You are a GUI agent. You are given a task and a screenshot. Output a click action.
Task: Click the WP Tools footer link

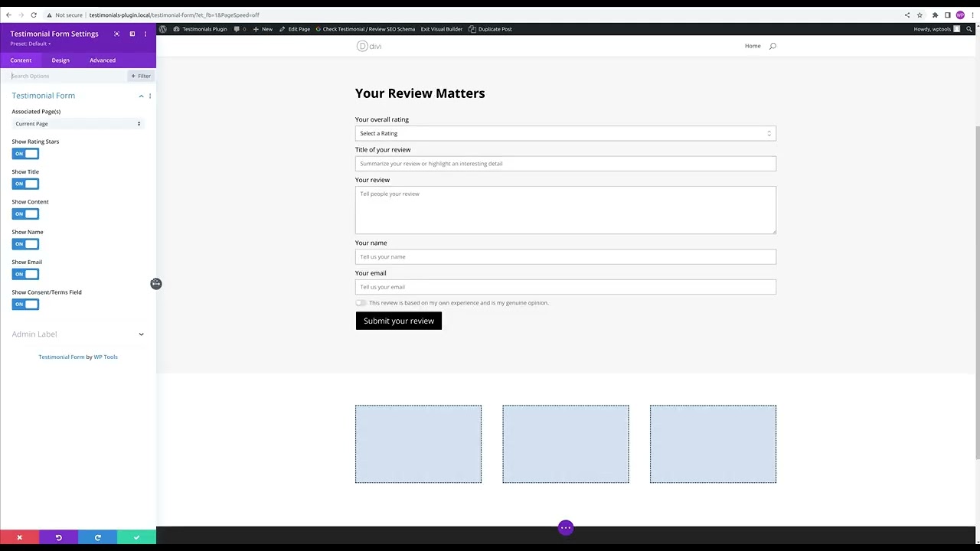point(106,357)
